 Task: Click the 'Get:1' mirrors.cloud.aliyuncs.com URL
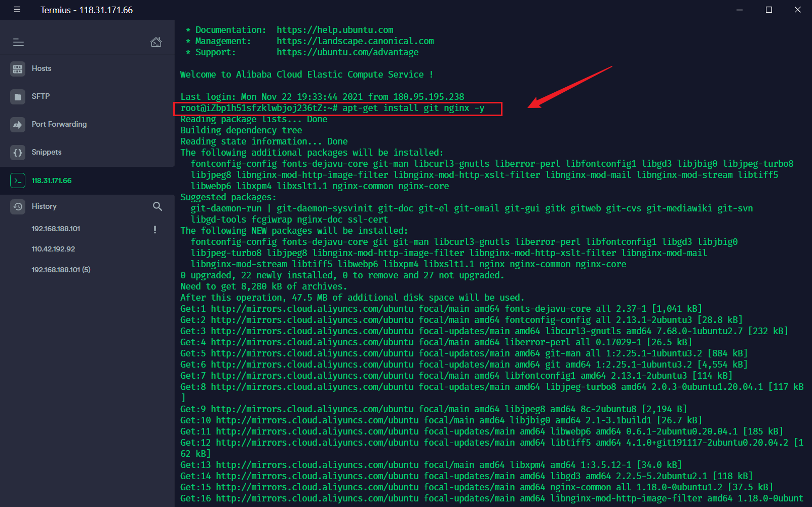coord(312,309)
